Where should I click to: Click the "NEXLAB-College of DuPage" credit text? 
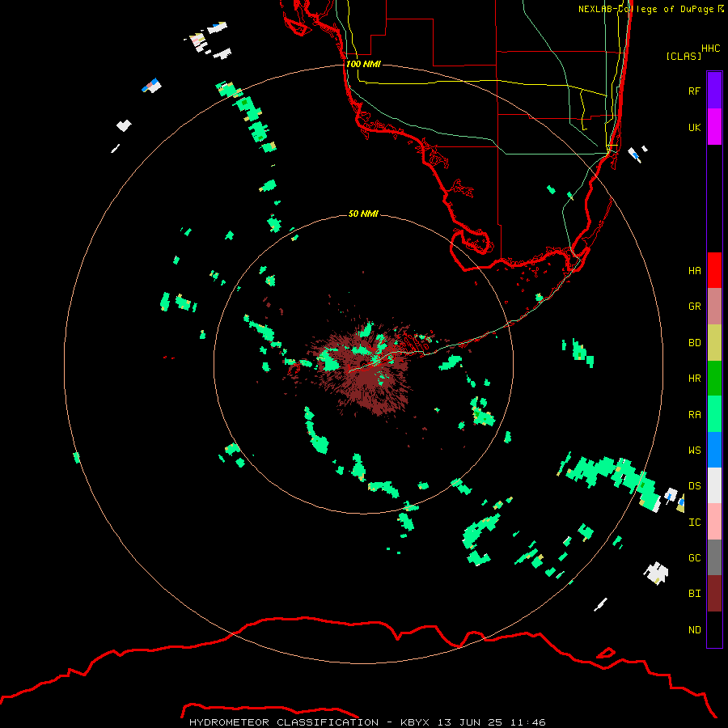(x=645, y=9)
